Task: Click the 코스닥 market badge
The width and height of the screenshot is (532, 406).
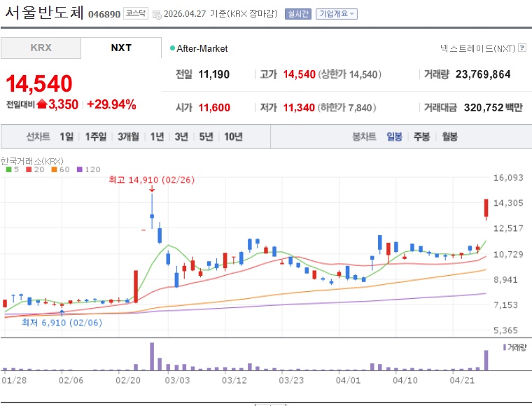Action: (136, 13)
